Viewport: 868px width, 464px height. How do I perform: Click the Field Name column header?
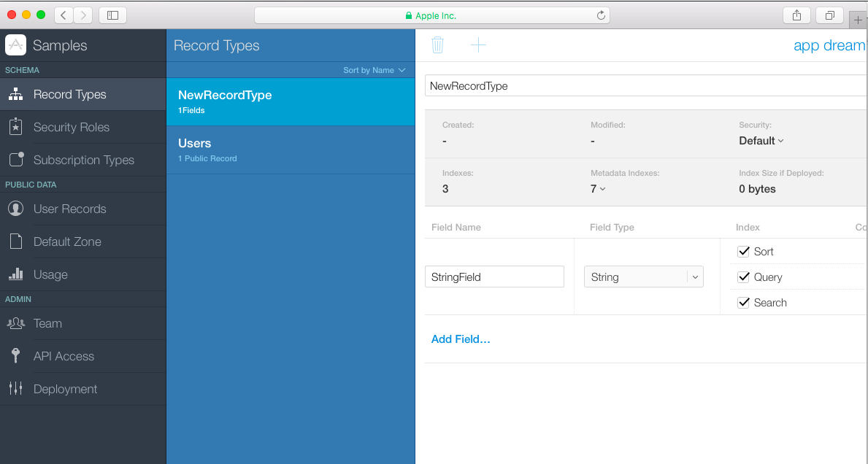click(x=456, y=228)
